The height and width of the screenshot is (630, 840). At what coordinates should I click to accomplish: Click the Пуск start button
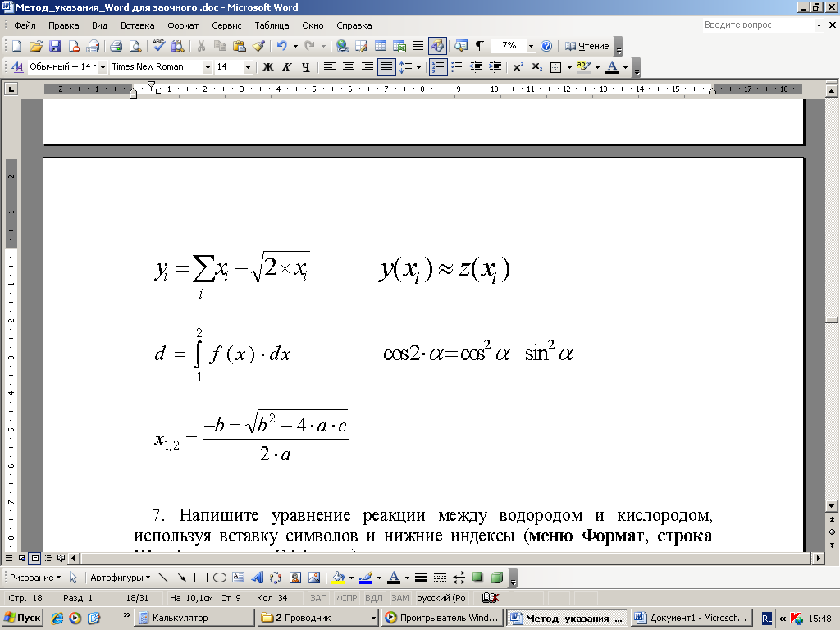click(x=22, y=618)
